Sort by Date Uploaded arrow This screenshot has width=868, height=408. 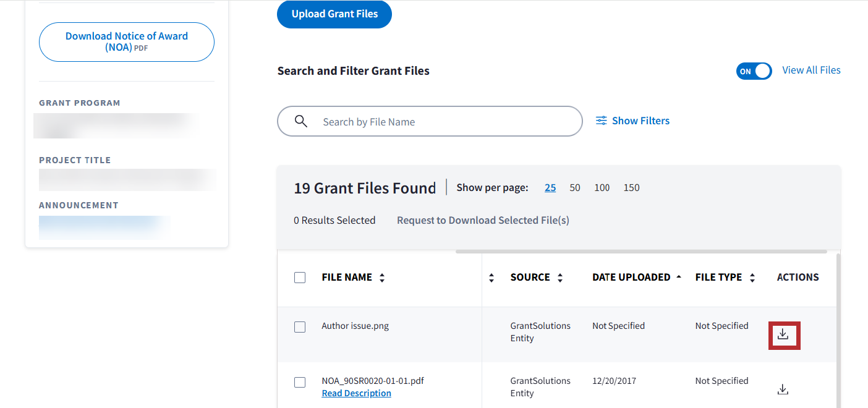point(679,278)
